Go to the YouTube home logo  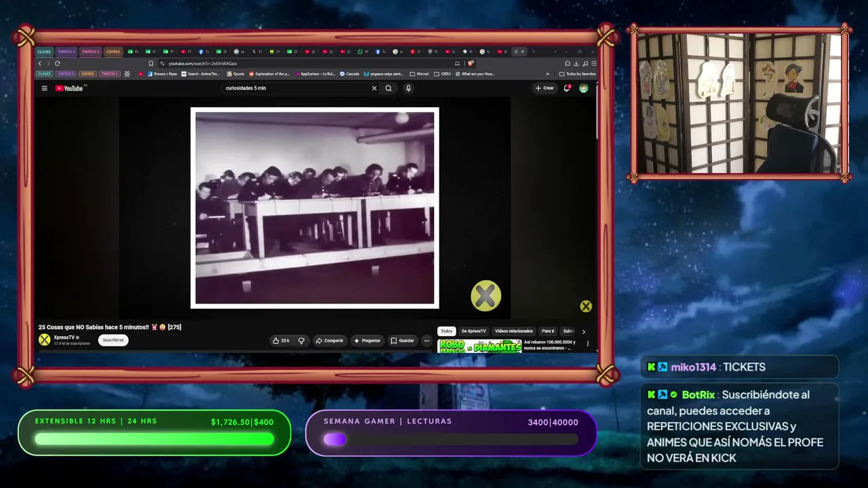tap(69, 88)
